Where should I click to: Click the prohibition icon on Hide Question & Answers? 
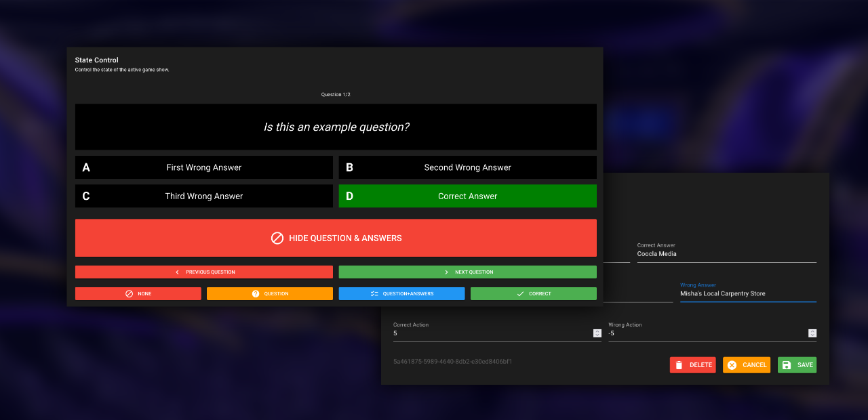click(277, 238)
